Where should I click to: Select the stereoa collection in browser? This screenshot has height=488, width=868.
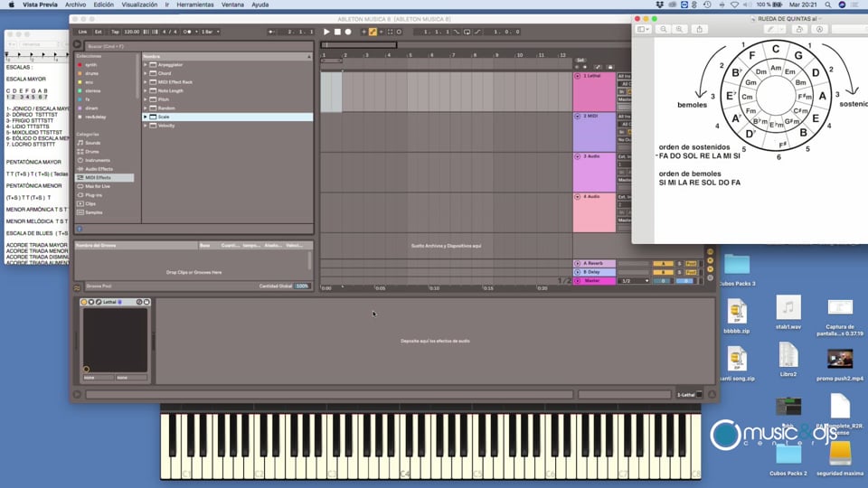coord(92,90)
